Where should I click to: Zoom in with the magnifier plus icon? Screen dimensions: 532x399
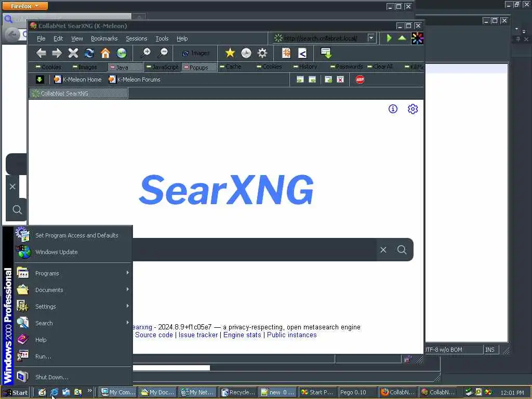[x=146, y=53]
